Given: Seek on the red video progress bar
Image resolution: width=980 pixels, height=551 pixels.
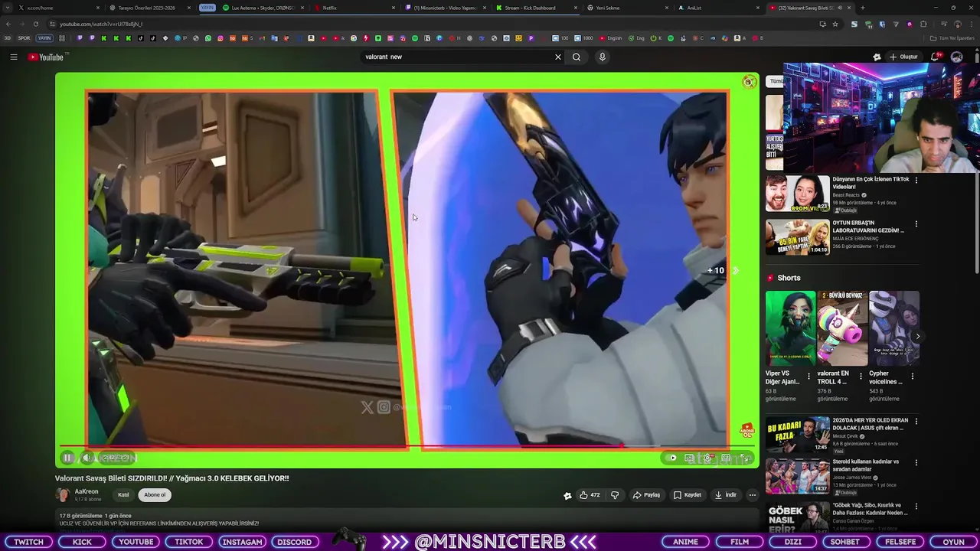Looking at the screenshot, I should tap(406, 446).
